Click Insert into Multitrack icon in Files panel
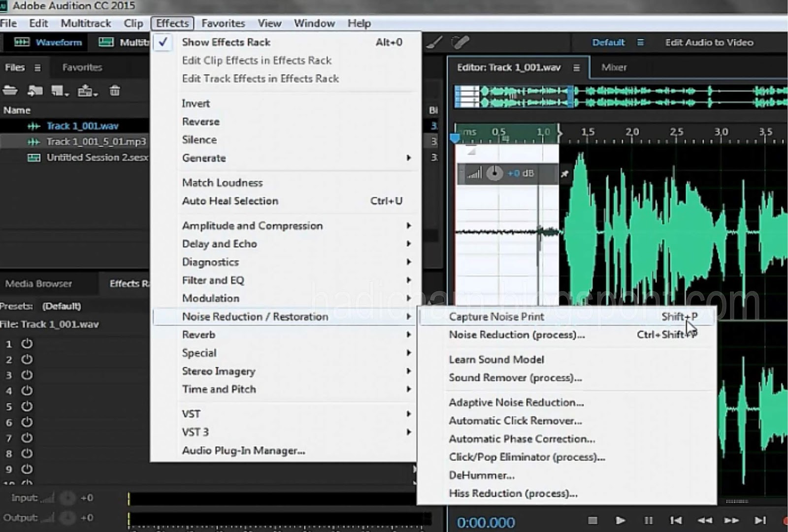788x532 pixels. (88, 91)
